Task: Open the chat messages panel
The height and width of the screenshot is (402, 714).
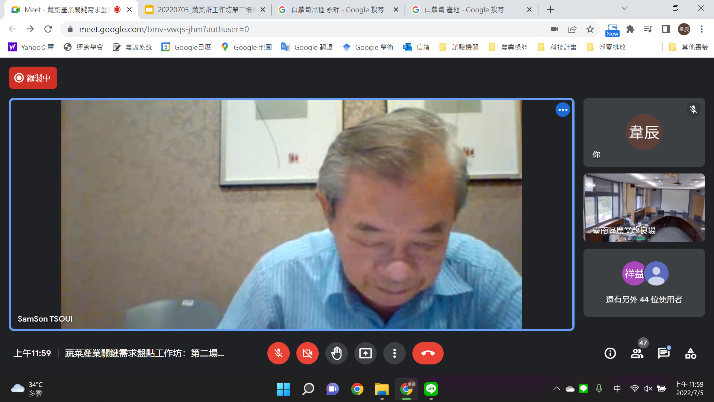Action: [664, 353]
